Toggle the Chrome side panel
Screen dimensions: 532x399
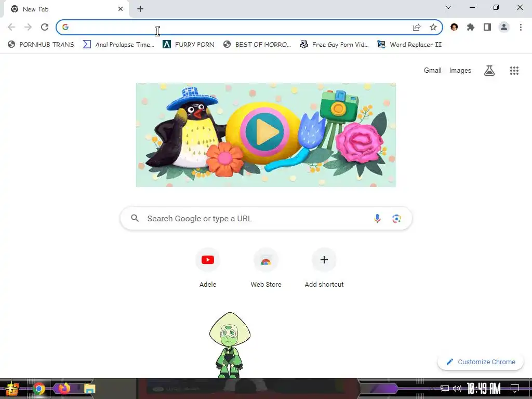tap(487, 27)
